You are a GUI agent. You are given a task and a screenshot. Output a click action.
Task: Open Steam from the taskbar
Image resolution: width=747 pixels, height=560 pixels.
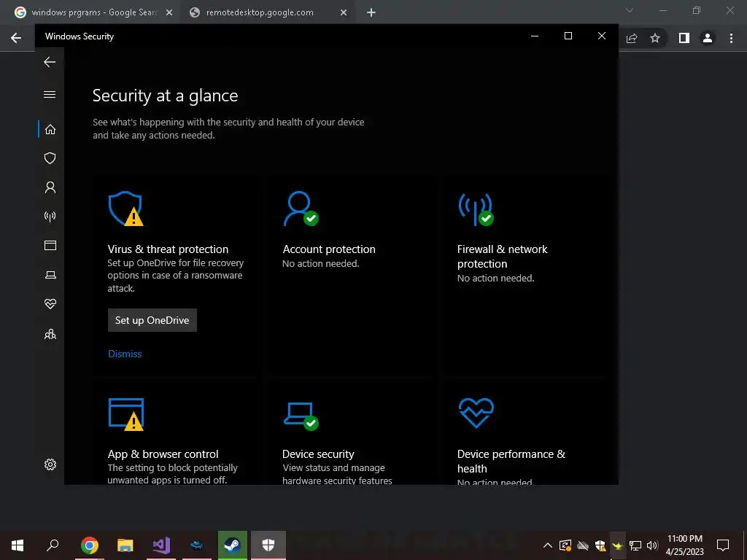pyautogui.click(x=233, y=545)
